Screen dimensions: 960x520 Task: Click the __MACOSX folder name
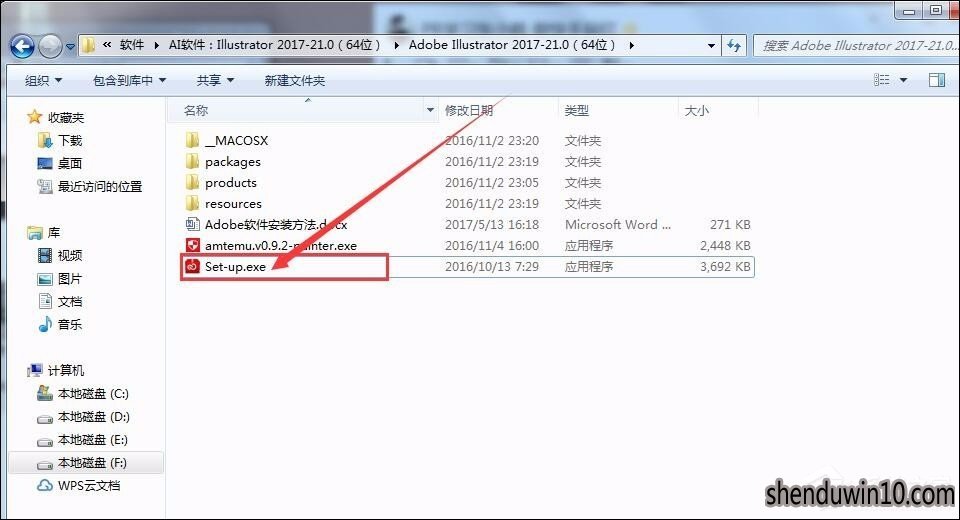[236, 140]
